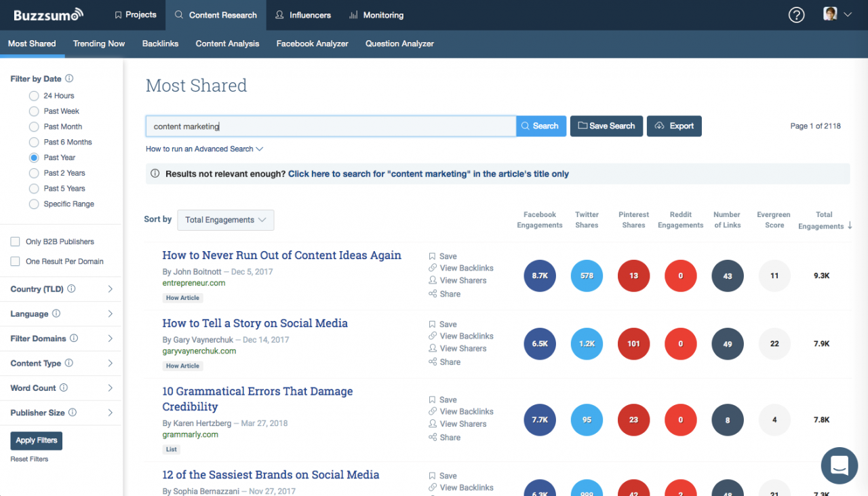Click the Language info icon
The height and width of the screenshot is (496, 868).
pyautogui.click(x=56, y=313)
